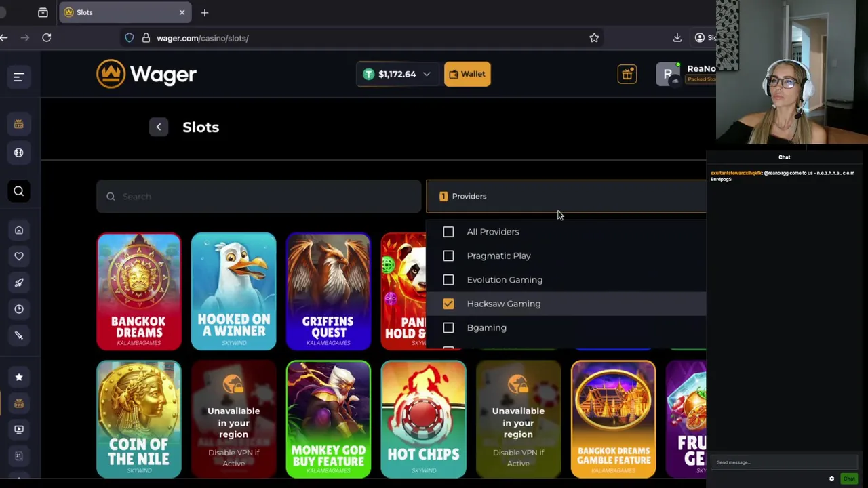Click the gift rewards icon in header
Viewport: 868px width, 488px height.
(627, 74)
